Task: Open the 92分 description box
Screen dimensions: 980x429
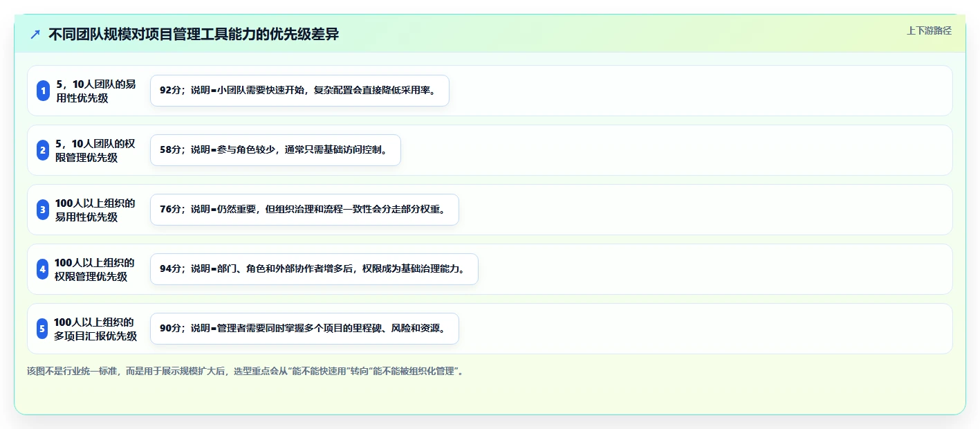Action: [x=299, y=91]
